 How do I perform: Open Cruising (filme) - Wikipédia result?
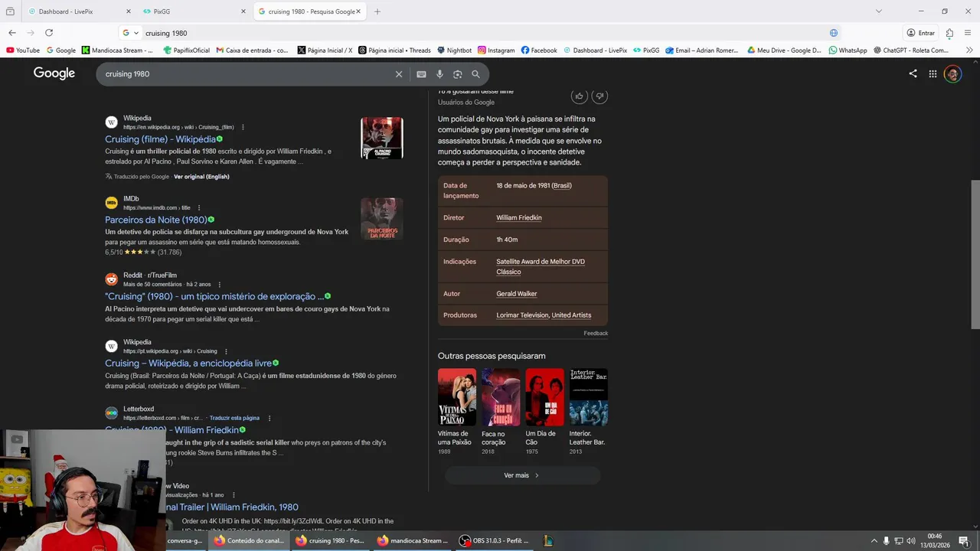(160, 139)
